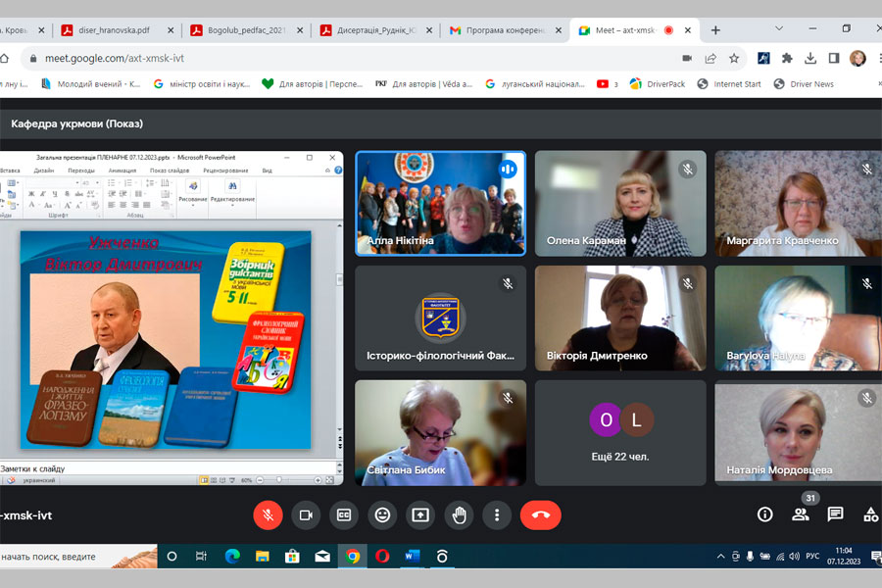882x588 pixels.
Task: Click the Заметки к слайду notes field
Action: 167,468
